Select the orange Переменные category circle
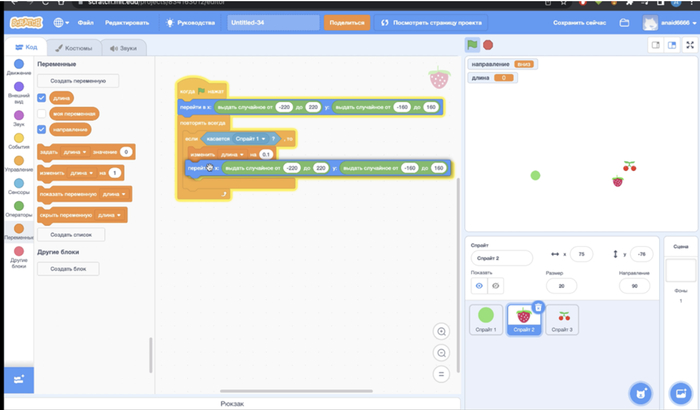Viewport: 700px width, 410px height. tap(17, 226)
